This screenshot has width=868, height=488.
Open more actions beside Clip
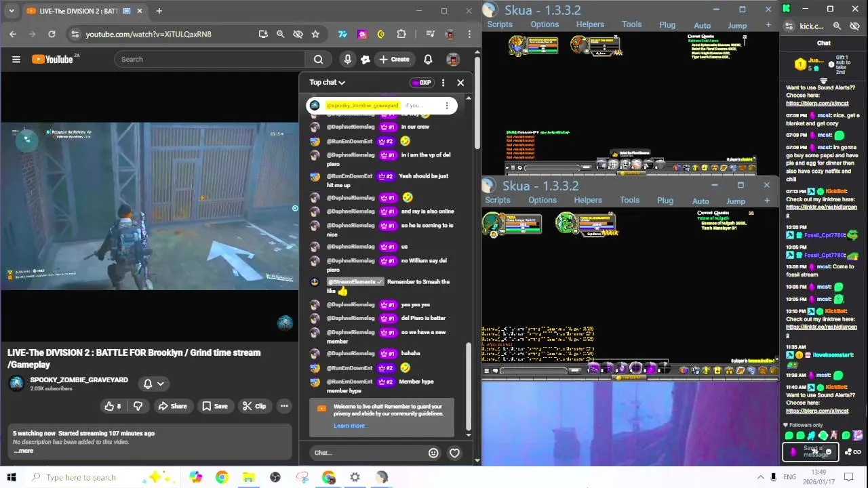coord(284,406)
